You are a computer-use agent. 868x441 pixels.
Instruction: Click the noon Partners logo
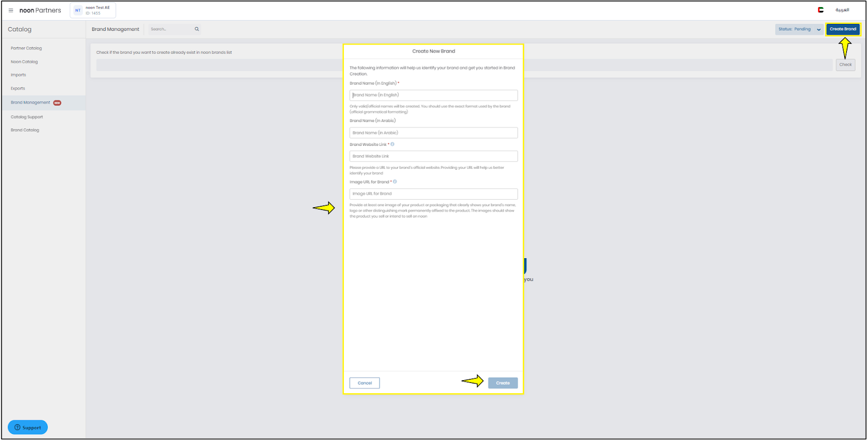point(40,10)
